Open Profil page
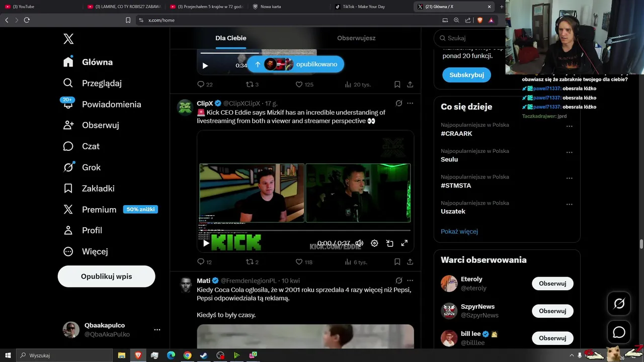Screen dimensions: 644x362 tap(83, 230)
